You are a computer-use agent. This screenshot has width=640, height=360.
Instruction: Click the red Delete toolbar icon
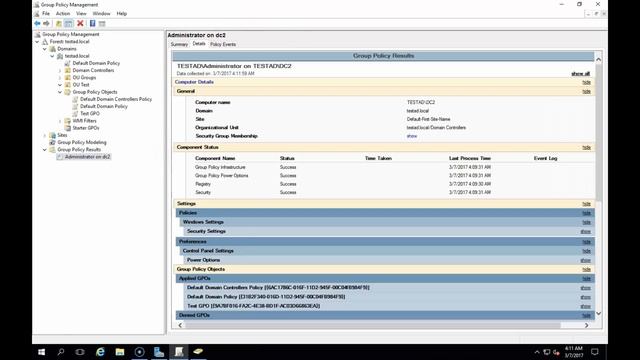[x=80, y=23]
